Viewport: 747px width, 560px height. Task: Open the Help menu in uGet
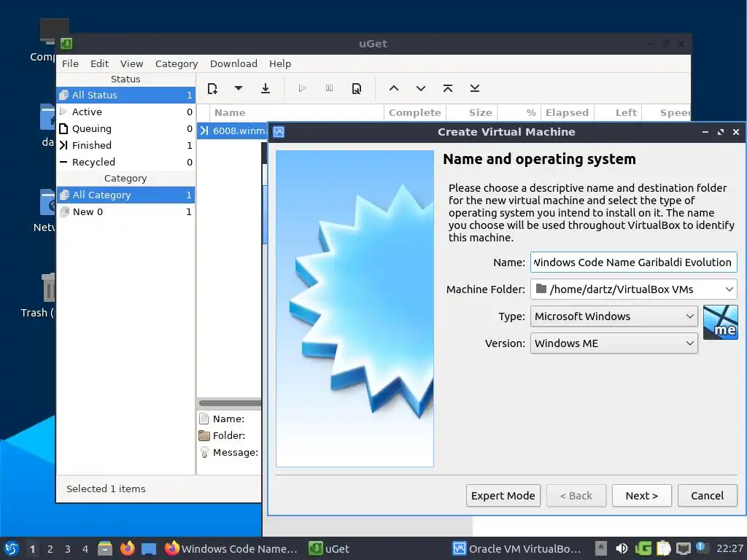[x=279, y=63]
